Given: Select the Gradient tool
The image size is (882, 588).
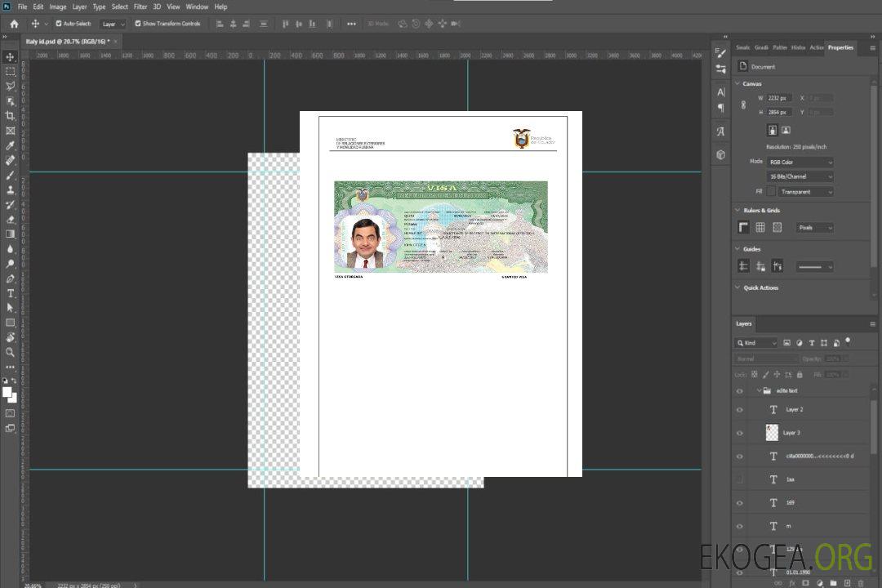Looking at the screenshot, I should pos(10,234).
